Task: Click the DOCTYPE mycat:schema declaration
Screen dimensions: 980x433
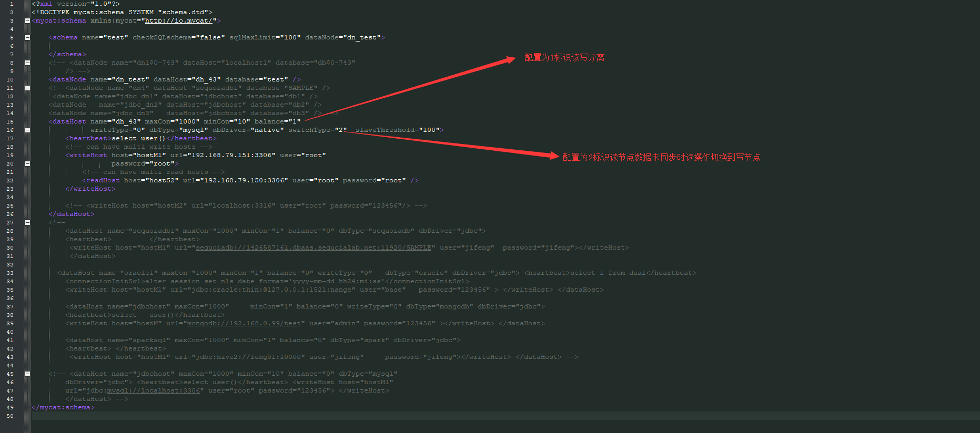Action: (x=122, y=13)
